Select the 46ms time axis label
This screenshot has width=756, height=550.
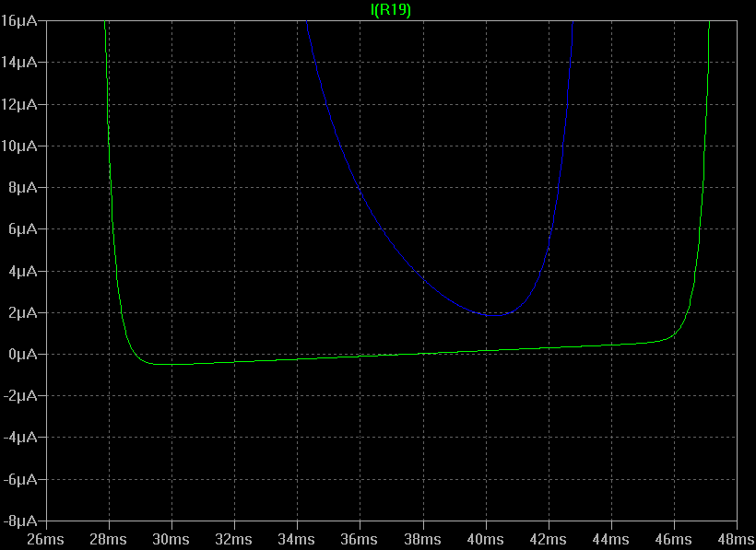click(x=674, y=539)
